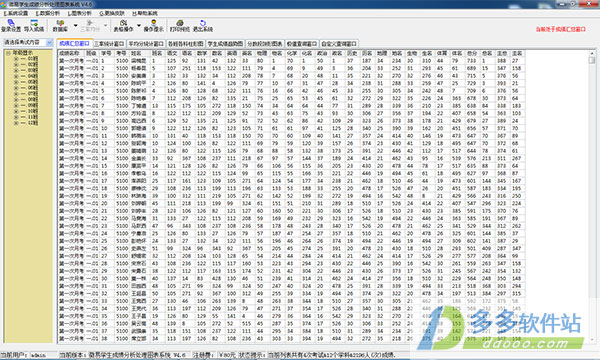Switch to the 学生成绩趋势图 tab
The image size is (600, 360).
(x=225, y=44)
